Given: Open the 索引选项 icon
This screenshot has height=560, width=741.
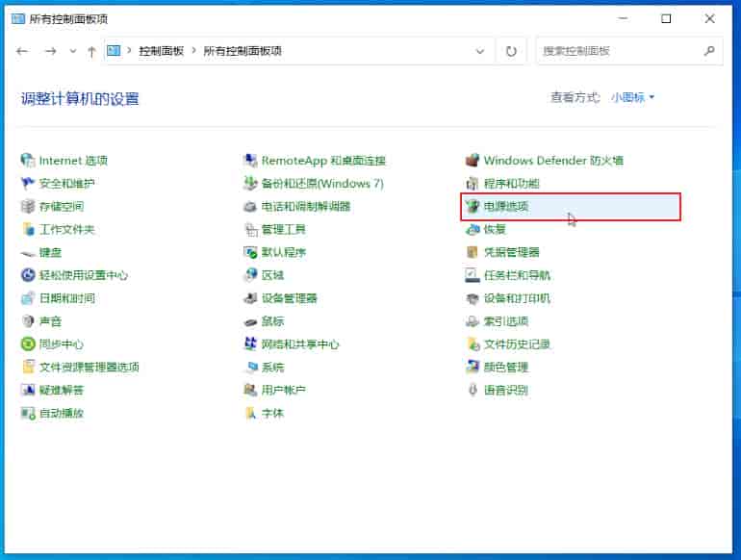Looking at the screenshot, I should pos(473,321).
